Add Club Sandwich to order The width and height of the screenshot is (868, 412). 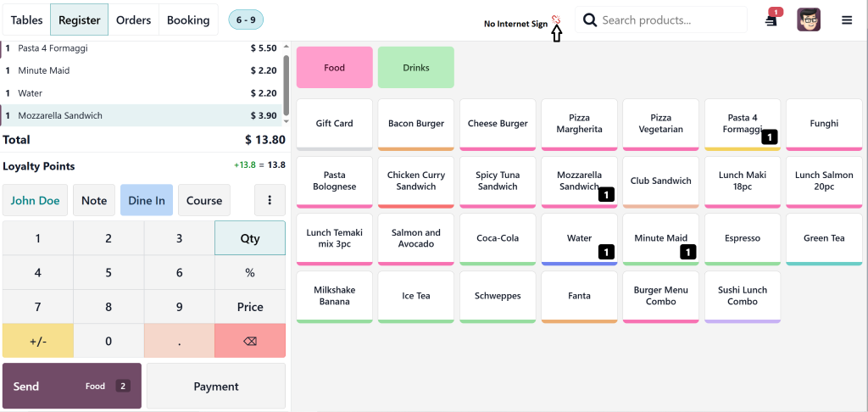coord(660,181)
